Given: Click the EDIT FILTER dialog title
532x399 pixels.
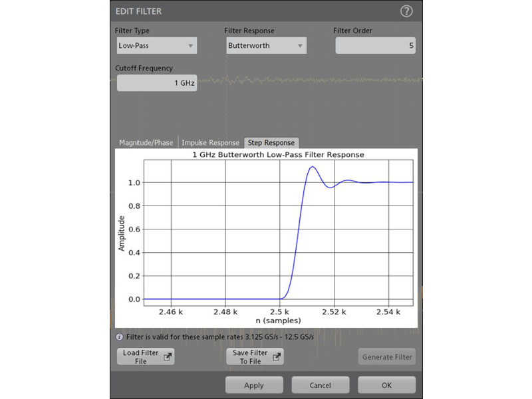Looking at the screenshot, I should (138, 11).
